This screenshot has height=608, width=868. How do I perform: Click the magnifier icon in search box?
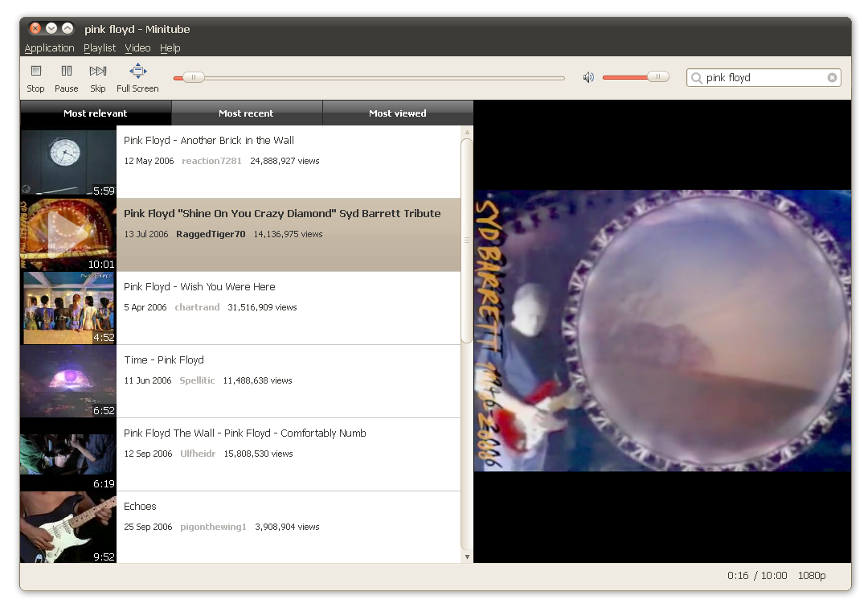point(696,78)
